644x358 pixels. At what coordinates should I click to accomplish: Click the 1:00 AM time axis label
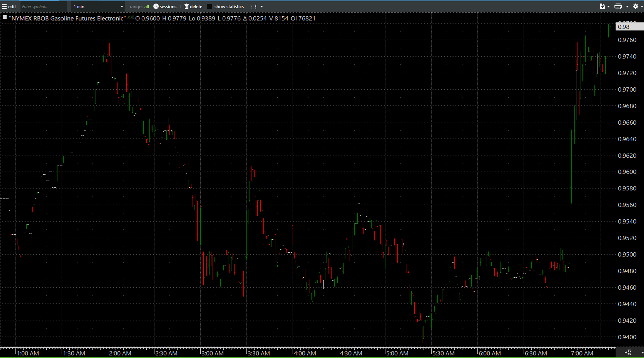[x=28, y=353]
